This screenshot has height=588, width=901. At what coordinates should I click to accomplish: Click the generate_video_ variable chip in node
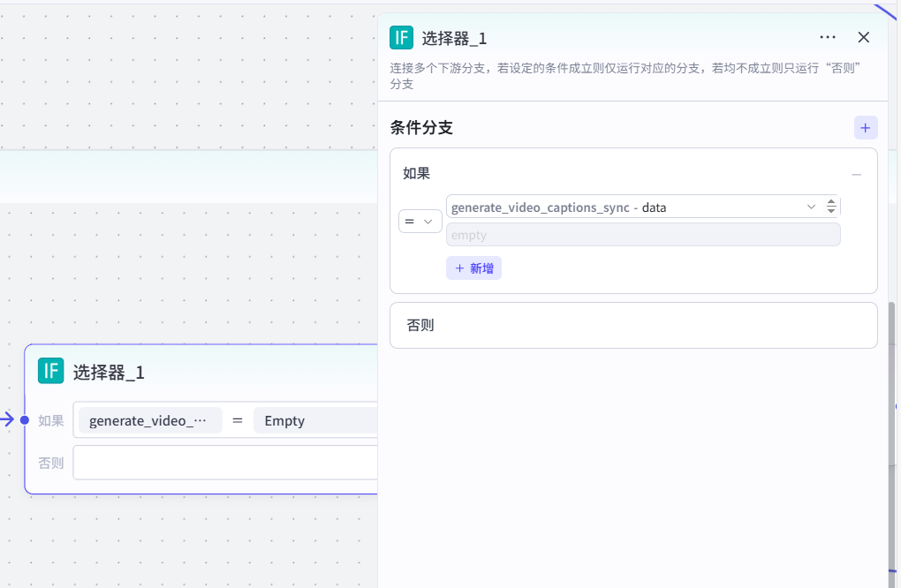click(150, 421)
